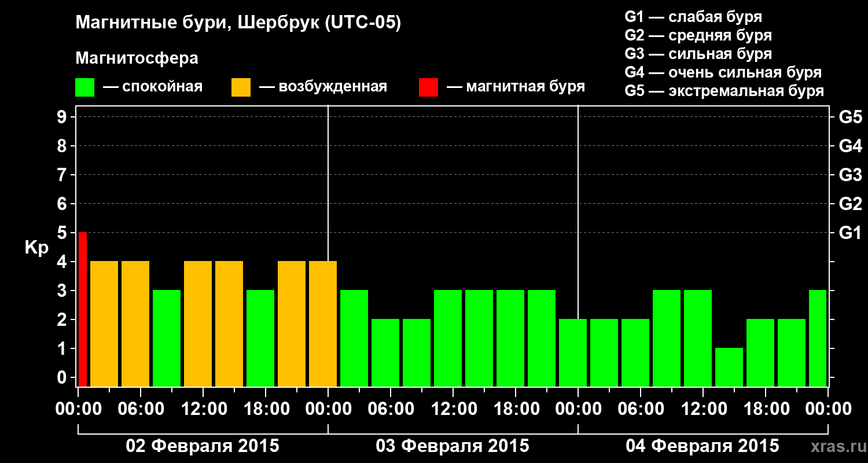Click the 06:00 time label for 04 Февраля
The width and height of the screenshot is (868, 463).
click(x=640, y=409)
